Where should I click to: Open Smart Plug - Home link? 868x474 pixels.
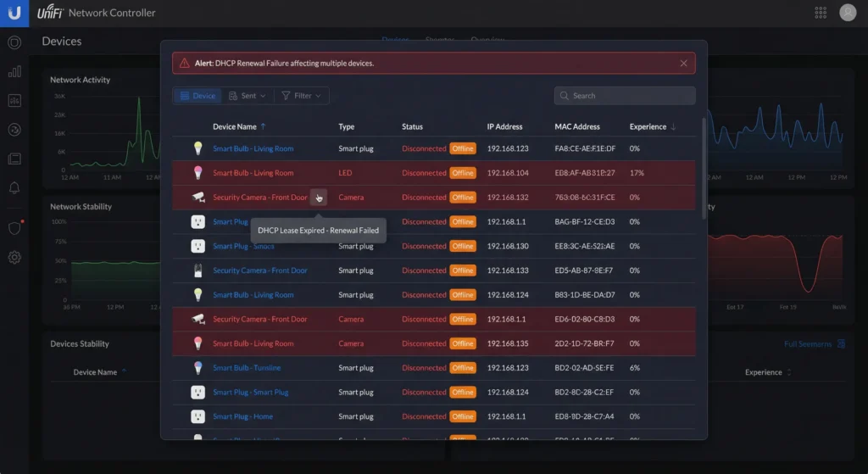[x=242, y=416]
